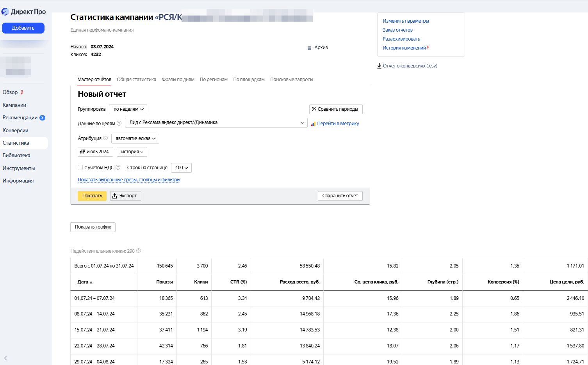Click the help icon next to Атрибуция

(x=105, y=138)
